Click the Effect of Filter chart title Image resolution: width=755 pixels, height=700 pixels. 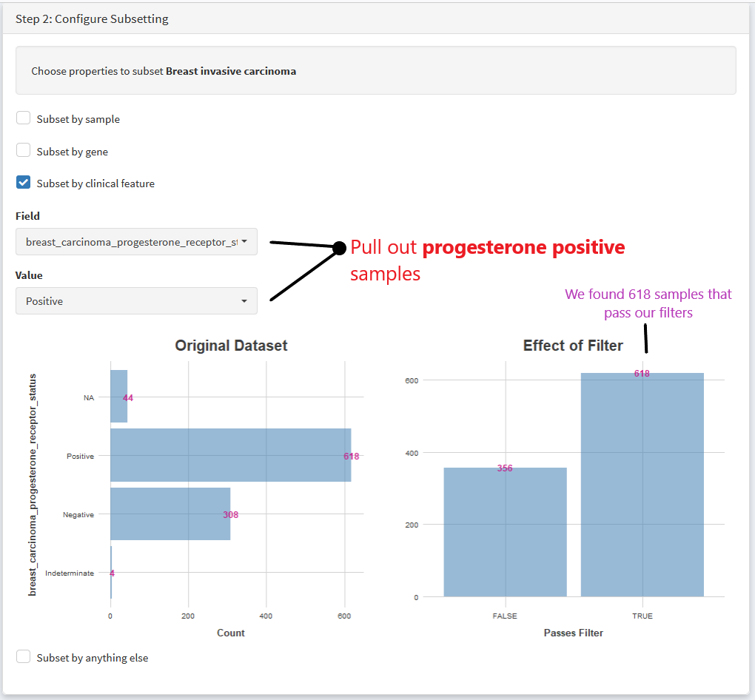pyautogui.click(x=573, y=346)
